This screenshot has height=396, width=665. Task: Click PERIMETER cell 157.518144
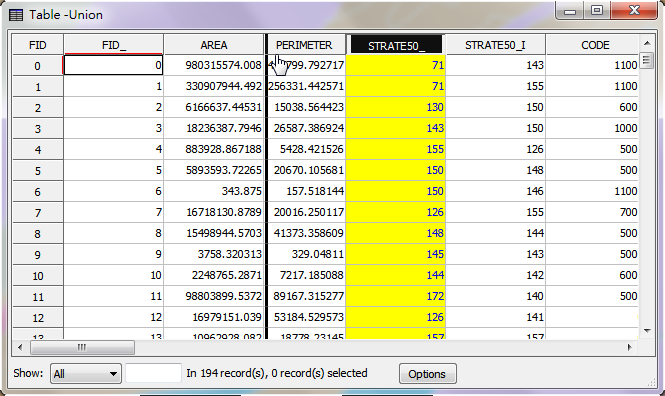pyautogui.click(x=306, y=191)
